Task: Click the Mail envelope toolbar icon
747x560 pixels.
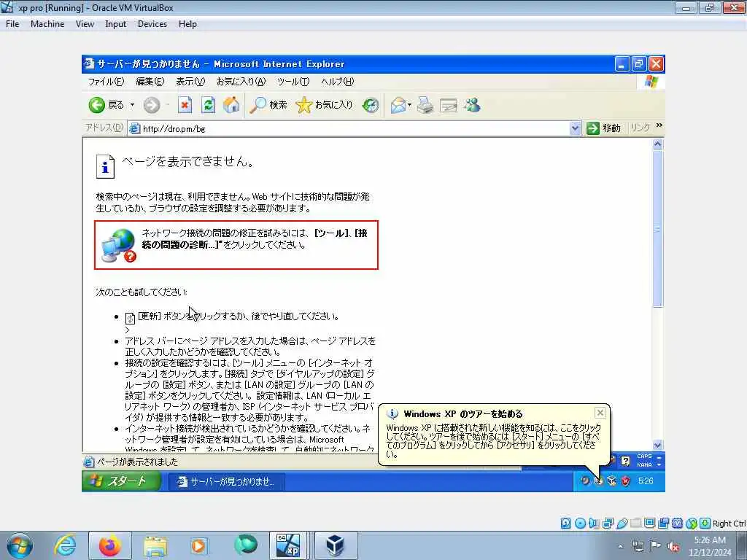Action: pyautogui.click(x=398, y=105)
